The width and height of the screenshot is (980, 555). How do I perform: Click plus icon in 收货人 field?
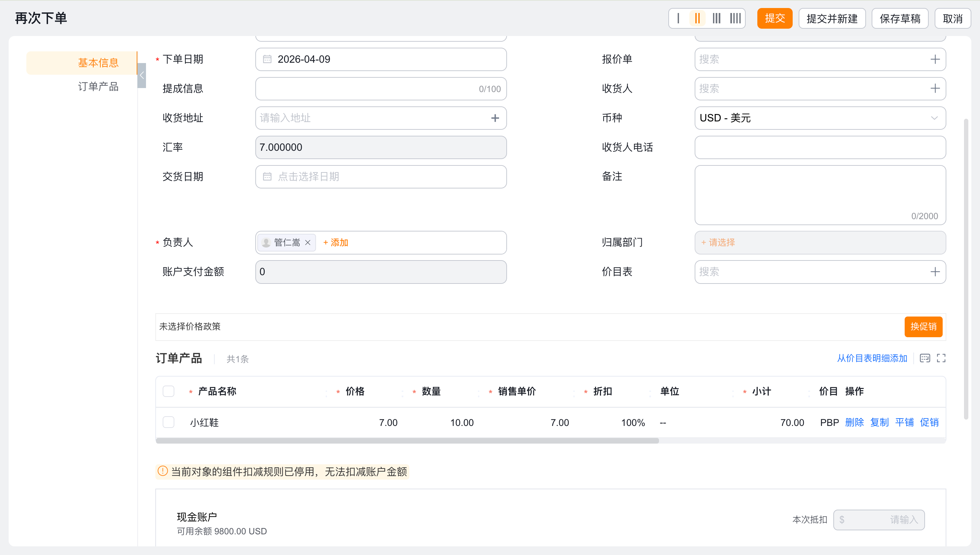[935, 88]
